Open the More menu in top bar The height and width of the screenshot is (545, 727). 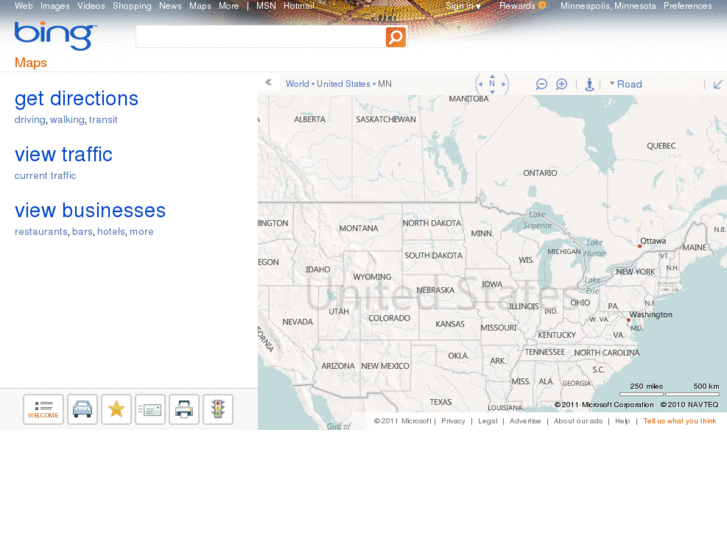229,6
